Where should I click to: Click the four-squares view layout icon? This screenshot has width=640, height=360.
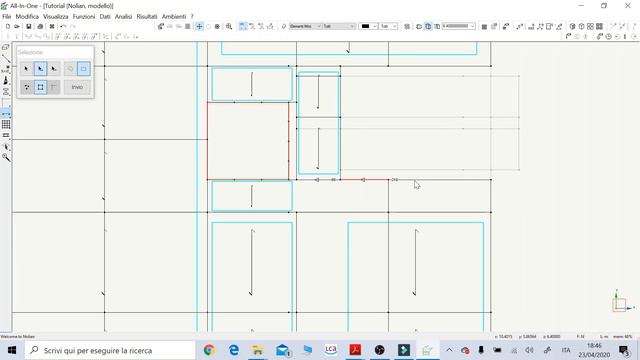click(x=590, y=26)
